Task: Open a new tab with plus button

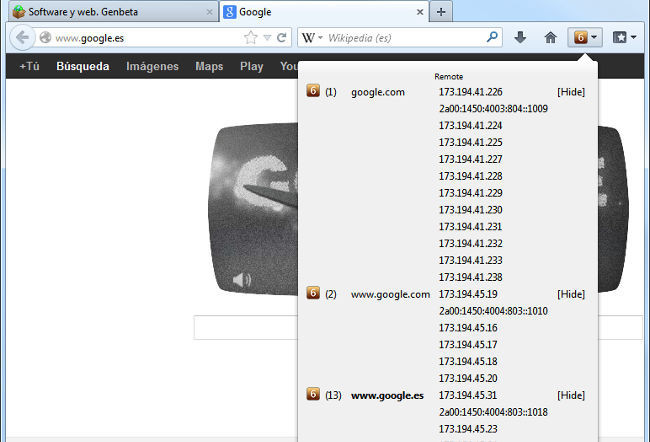Action: click(441, 12)
